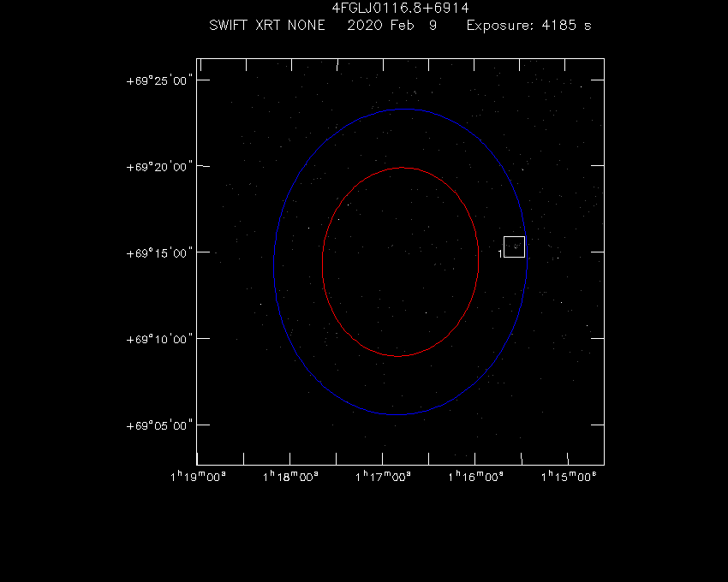This screenshot has height=582, width=728.
Task: Click declination label +69°20'00"
Action: 159,167
